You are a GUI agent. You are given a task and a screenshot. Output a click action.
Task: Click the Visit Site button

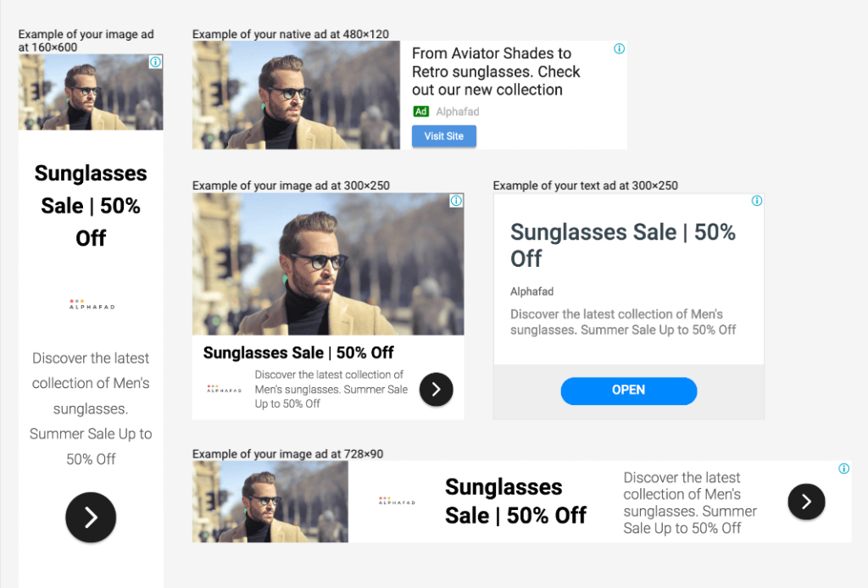click(444, 136)
